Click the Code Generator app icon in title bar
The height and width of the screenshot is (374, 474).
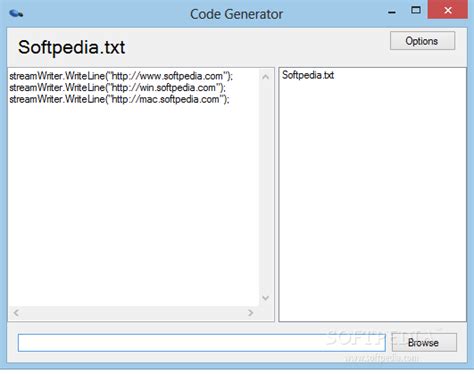coord(16,14)
